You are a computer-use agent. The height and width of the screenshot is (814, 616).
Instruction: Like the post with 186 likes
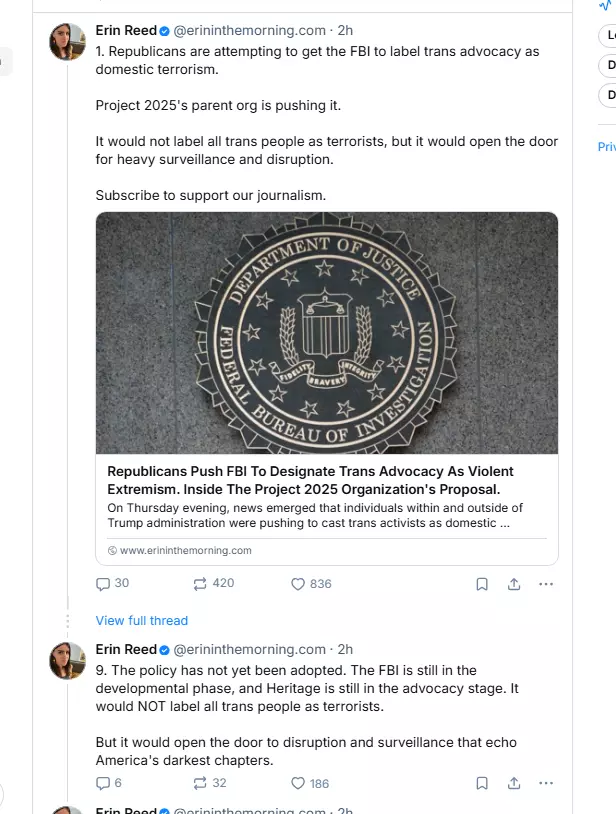click(x=297, y=783)
